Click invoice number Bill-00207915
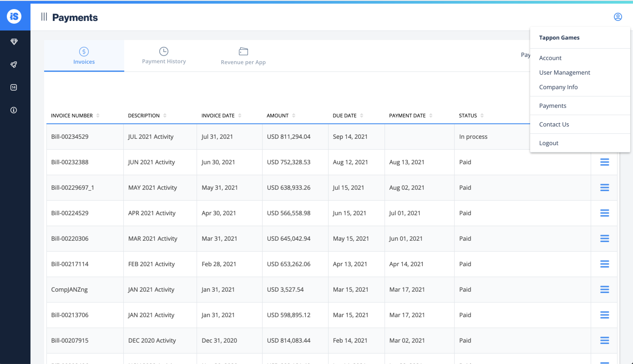 [70, 341]
